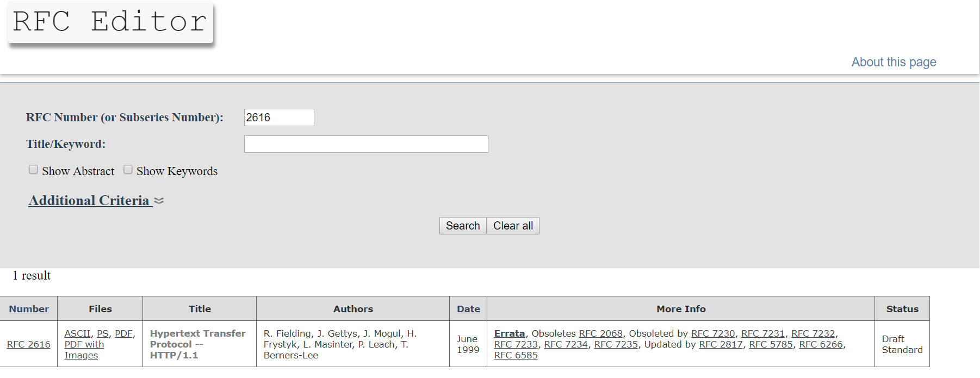This screenshot has width=980, height=378.
Task: Focus the Title/Keyword input field
Action: tap(366, 144)
